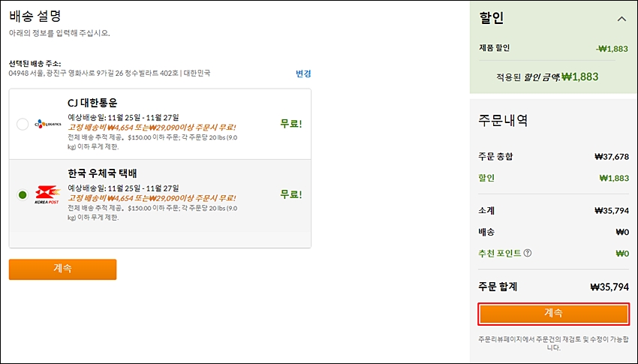Click the 무료! label for CJ 대한통운
The height and width of the screenshot is (364, 638).
291,124
